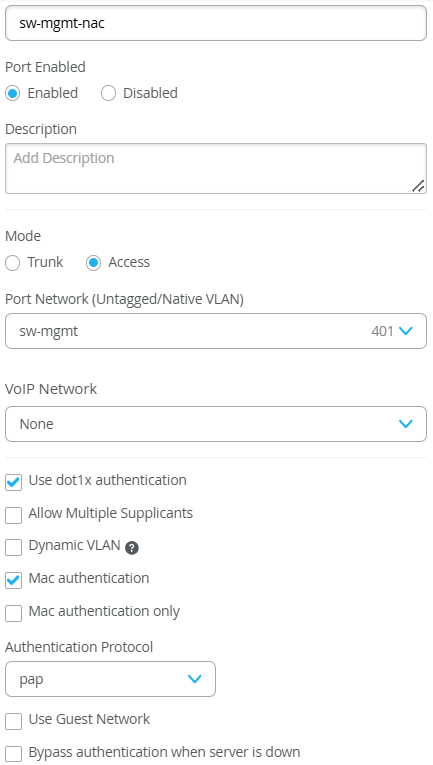The height and width of the screenshot is (765, 433).
Task: Click the Port Network dropdown chevron arrow
Action: (x=406, y=331)
